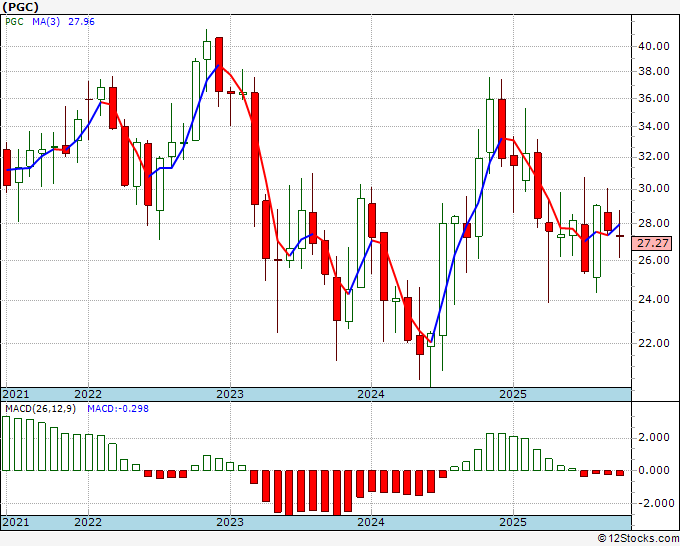Click 2024 on the price chart time axis
The width and height of the screenshot is (680, 546).
point(371,394)
